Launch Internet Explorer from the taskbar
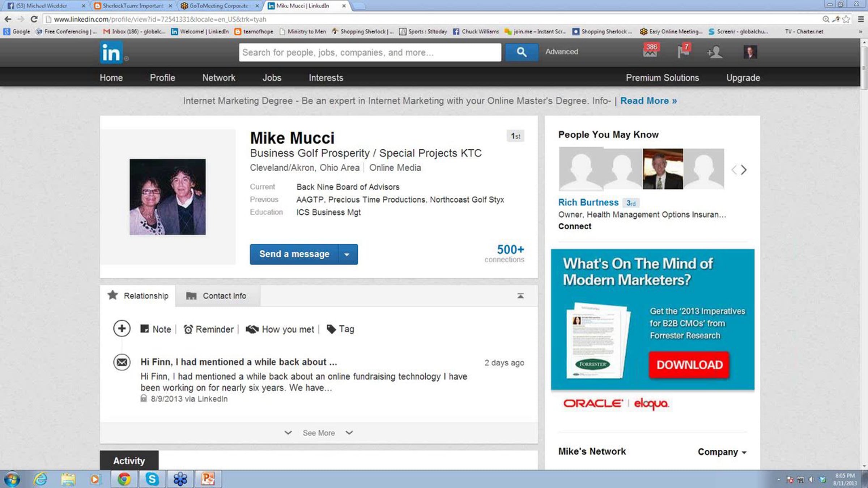 pyautogui.click(x=40, y=479)
